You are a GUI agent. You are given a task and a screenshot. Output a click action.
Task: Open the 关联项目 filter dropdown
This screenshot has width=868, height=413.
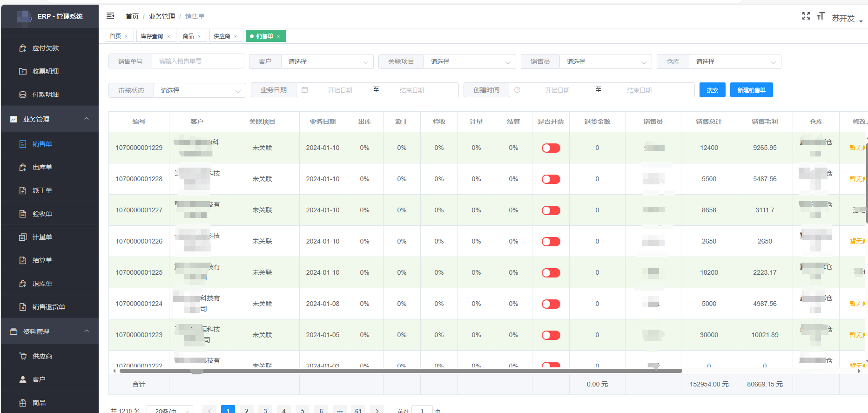(x=470, y=61)
